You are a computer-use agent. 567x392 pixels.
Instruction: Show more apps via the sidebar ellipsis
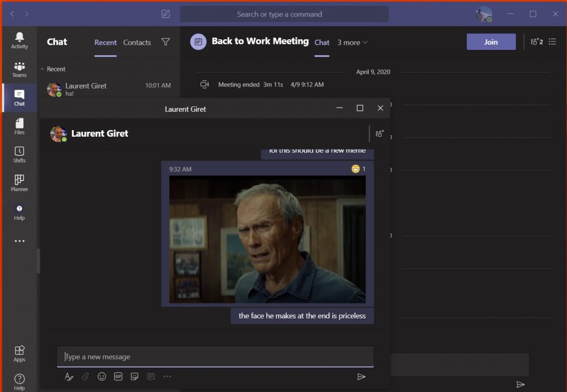(x=19, y=241)
